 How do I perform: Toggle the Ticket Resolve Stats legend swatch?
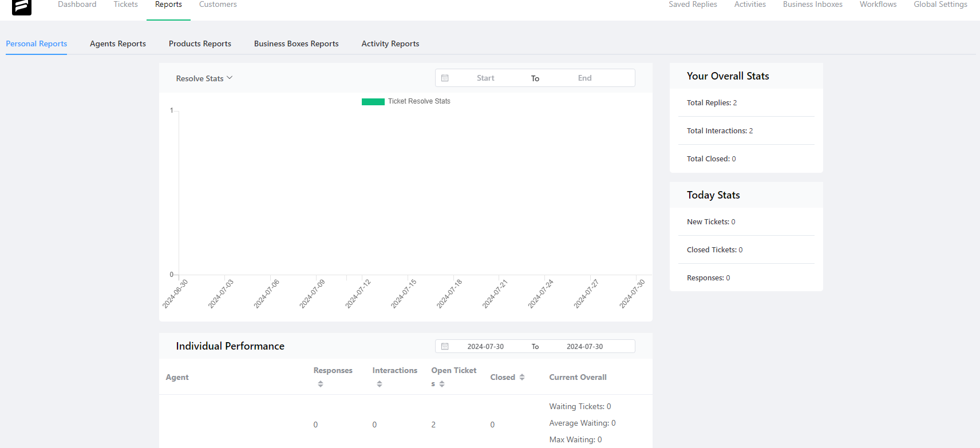[373, 101]
